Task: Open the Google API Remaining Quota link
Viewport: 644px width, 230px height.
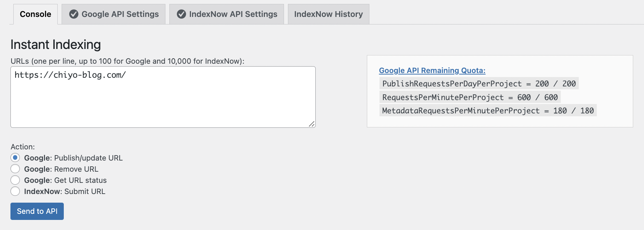Action: (432, 71)
